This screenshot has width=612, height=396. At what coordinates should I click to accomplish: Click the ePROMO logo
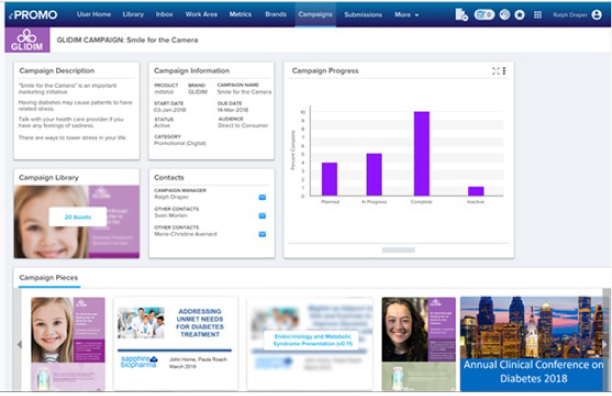[x=33, y=15]
